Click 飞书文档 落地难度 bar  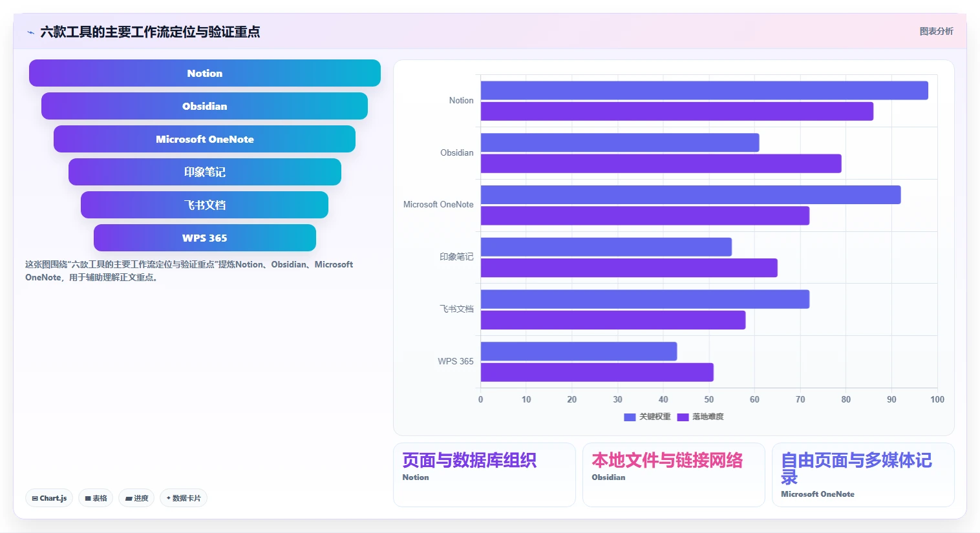tap(613, 320)
